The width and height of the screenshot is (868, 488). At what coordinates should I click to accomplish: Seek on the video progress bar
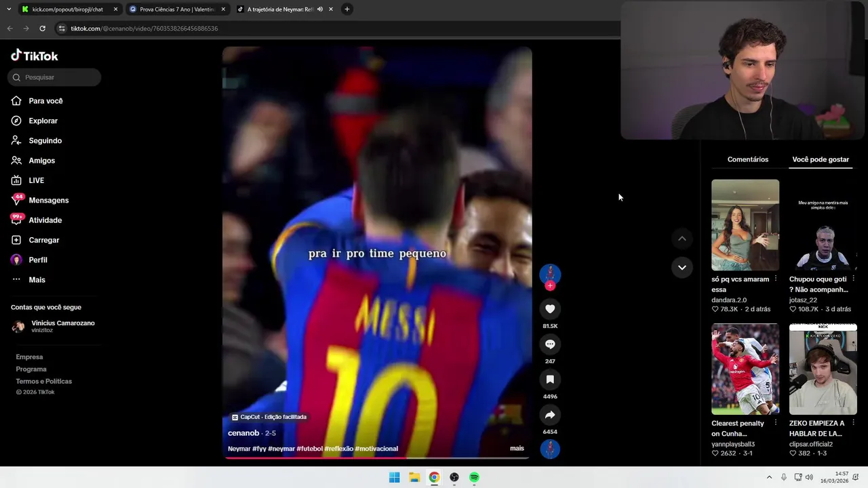click(x=377, y=458)
